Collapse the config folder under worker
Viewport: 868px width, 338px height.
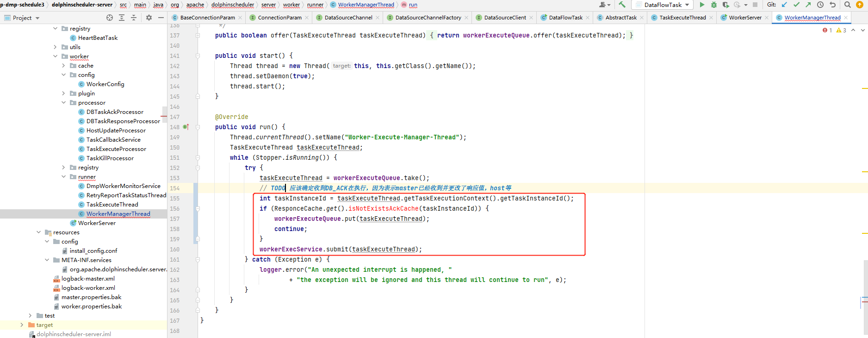click(64, 75)
